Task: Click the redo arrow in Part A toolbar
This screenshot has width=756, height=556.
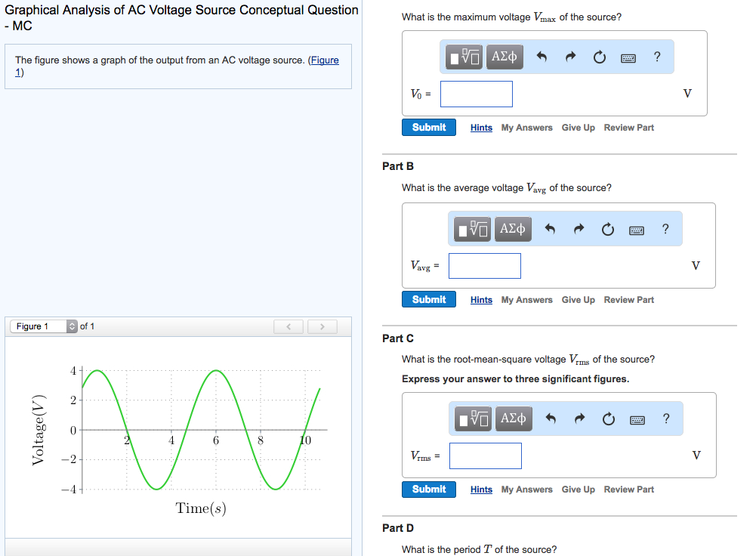Action: pos(569,56)
